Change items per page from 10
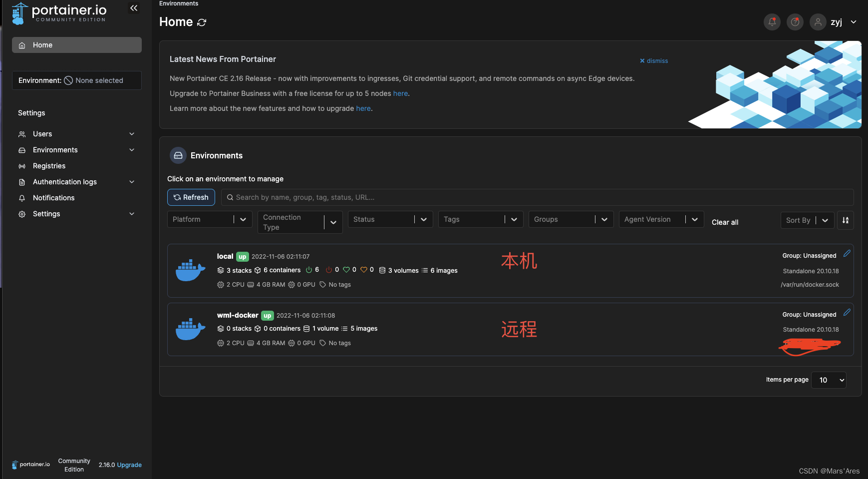868x479 pixels. pos(829,380)
